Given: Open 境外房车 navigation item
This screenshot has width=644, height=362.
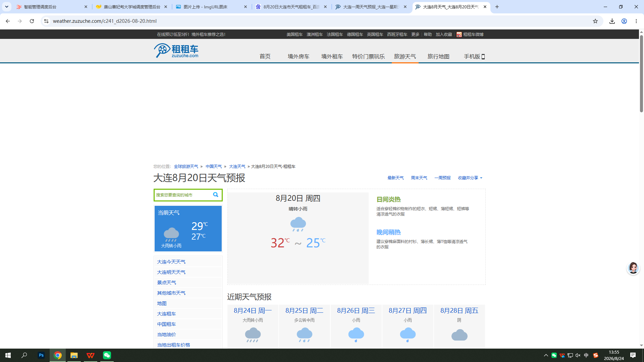Looking at the screenshot, I should (299, 56).
